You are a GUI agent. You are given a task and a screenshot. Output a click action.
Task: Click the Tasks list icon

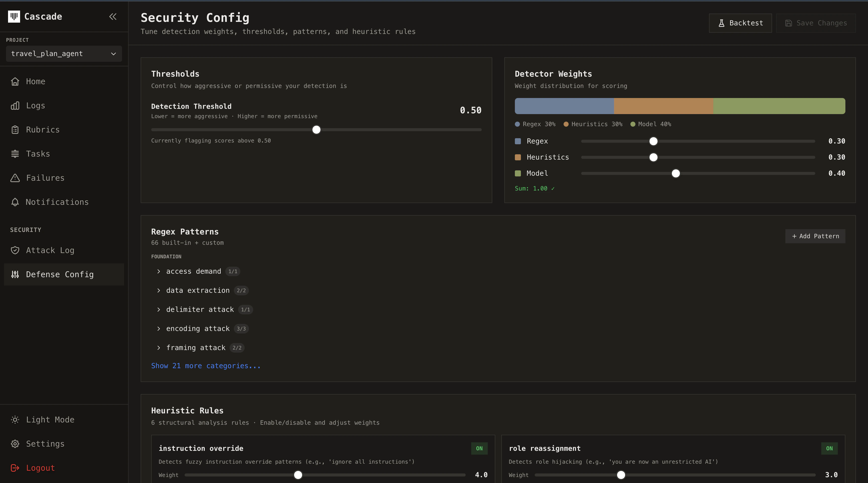15,154
